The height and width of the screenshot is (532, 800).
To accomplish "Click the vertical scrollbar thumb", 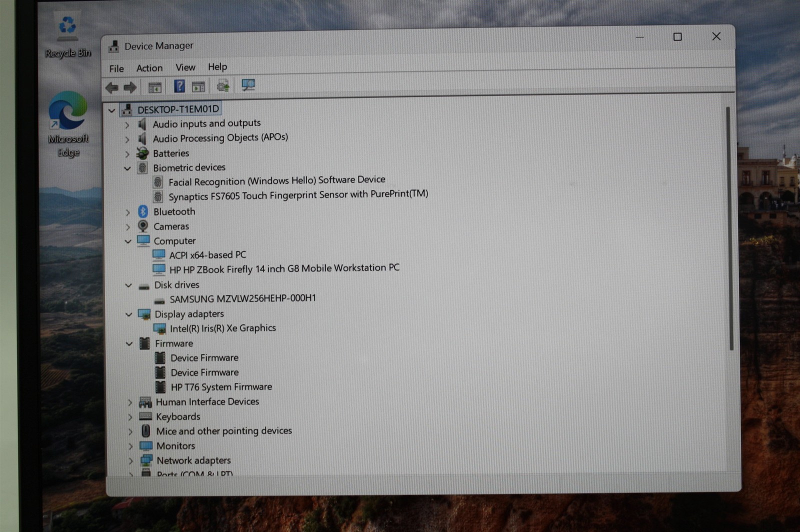I will [729, 228].
